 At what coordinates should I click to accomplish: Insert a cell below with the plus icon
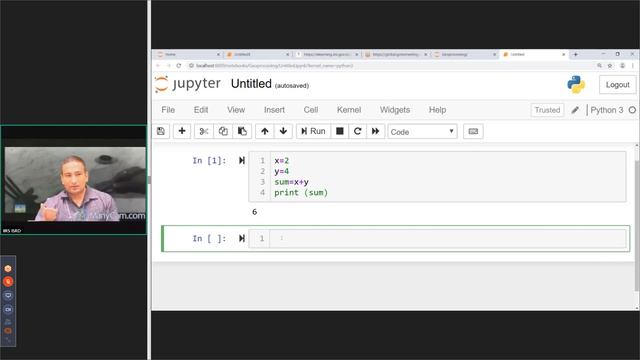(182, 131)
